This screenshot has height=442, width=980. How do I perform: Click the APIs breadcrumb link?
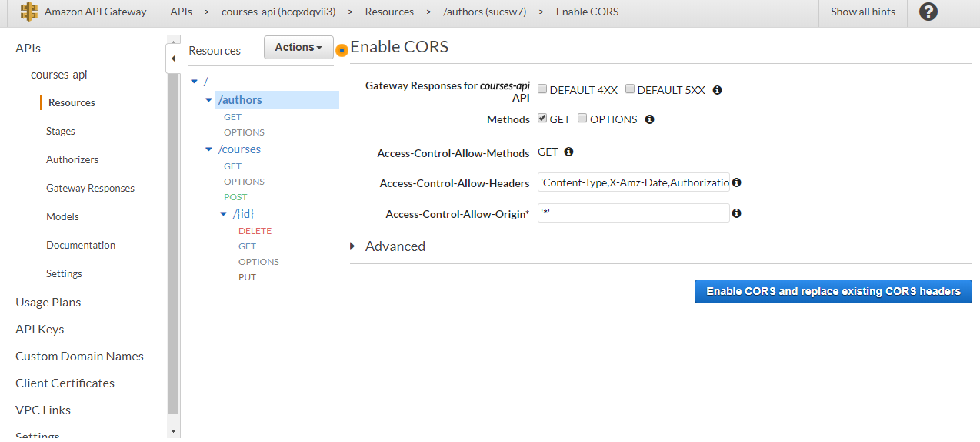click(182, 12)
